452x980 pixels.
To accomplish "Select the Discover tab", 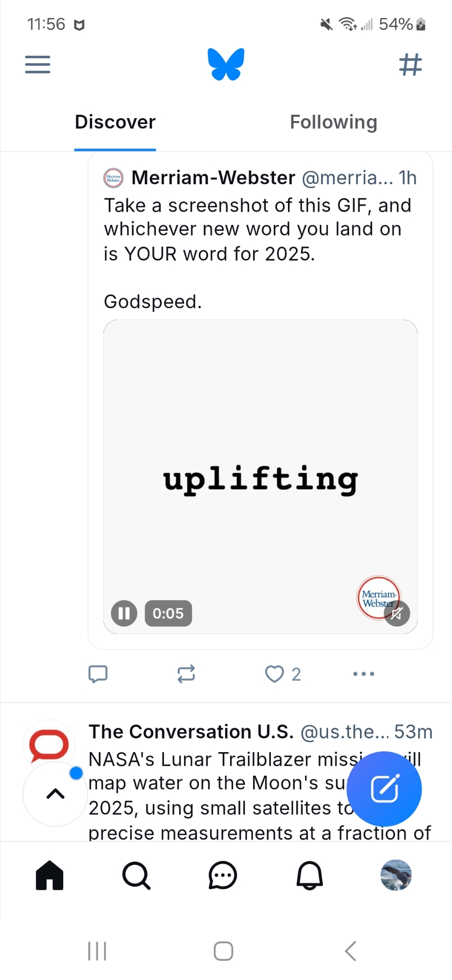I will point(115,122).
